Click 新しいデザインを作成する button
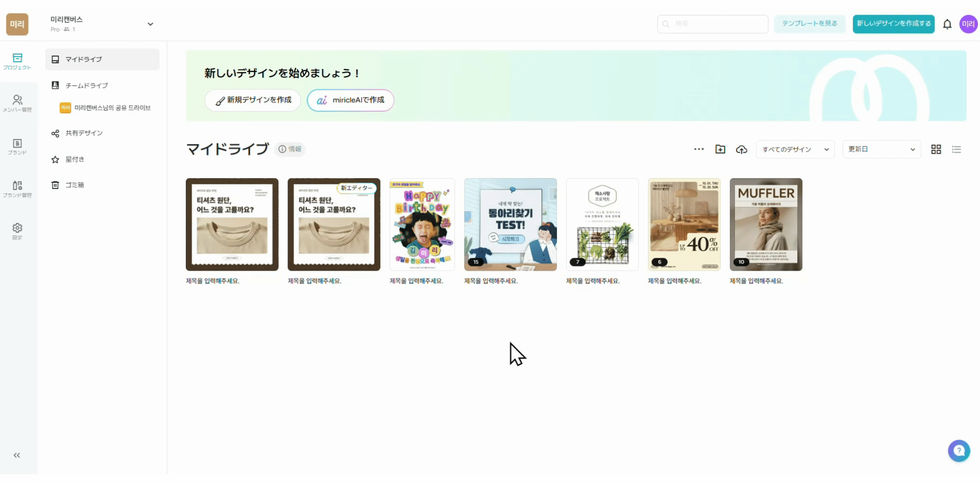The width and height of the screenshot is (980, 482). coord(893,24)
